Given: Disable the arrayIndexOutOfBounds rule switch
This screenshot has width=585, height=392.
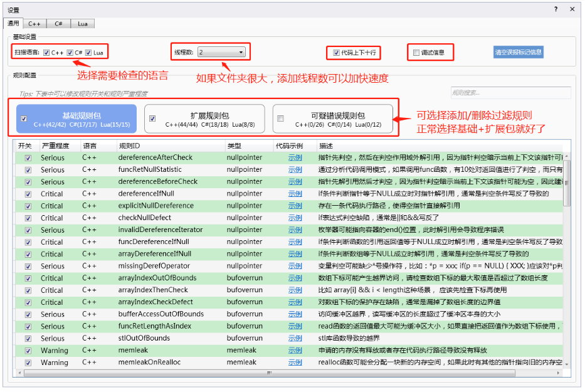Looking at the screenshot, I should point(27,278).
